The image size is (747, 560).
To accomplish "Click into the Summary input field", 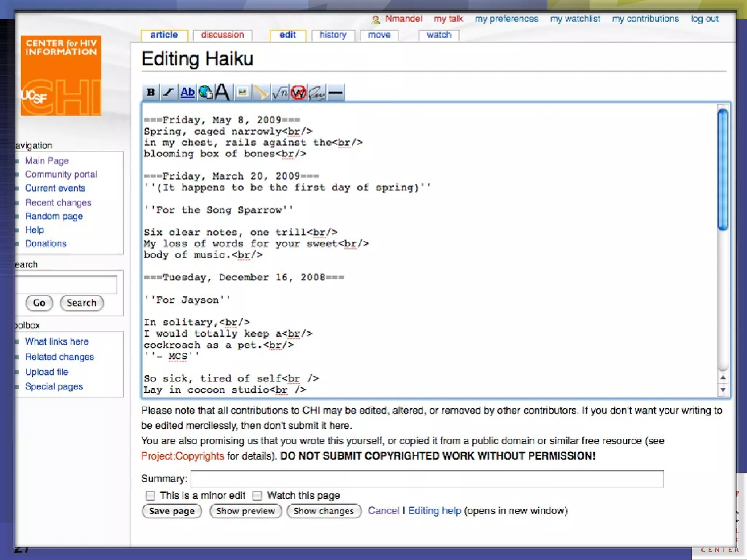I will coord(427,479).
